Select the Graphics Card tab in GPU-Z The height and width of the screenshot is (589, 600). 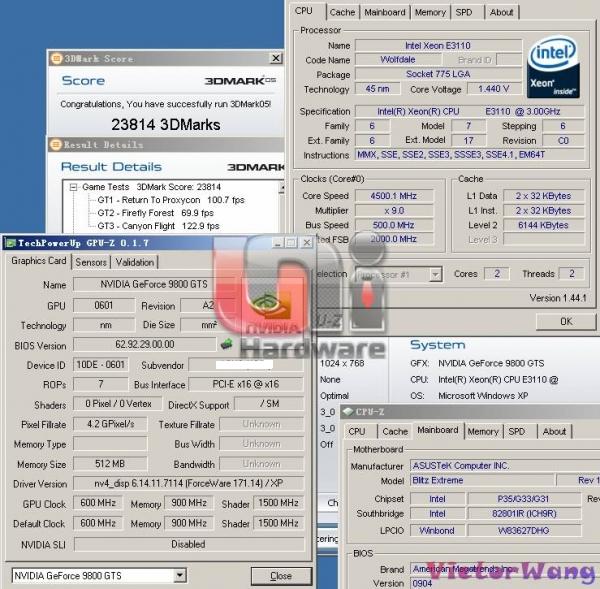point(39,261)
